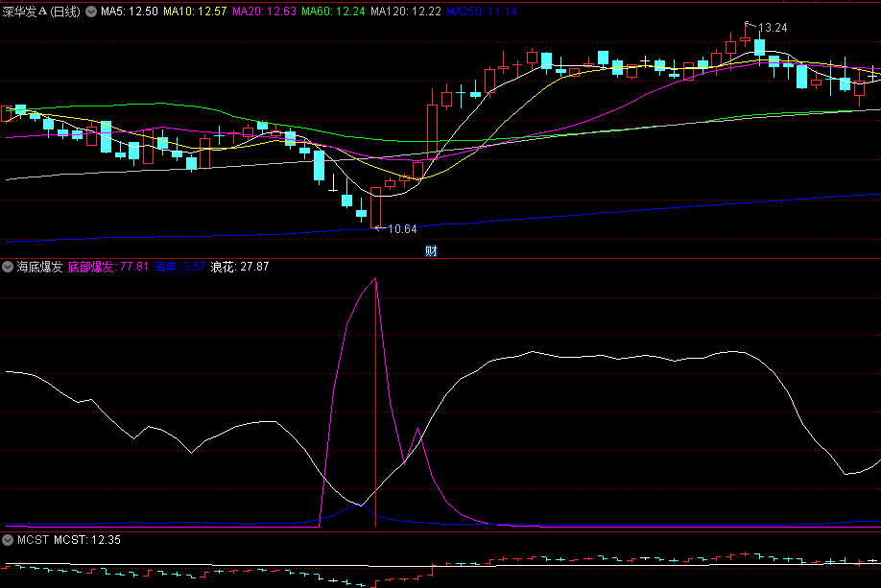The image size is (881, 588).
Task: Expand the MCST indicator panel menu
Action: [x=8, y=540]
